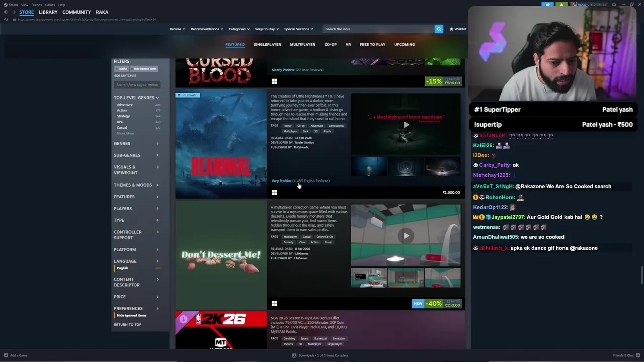The image size is (644, 362).
Task: Collapse the Top-Level Genres section
Action: coord(136,98)
